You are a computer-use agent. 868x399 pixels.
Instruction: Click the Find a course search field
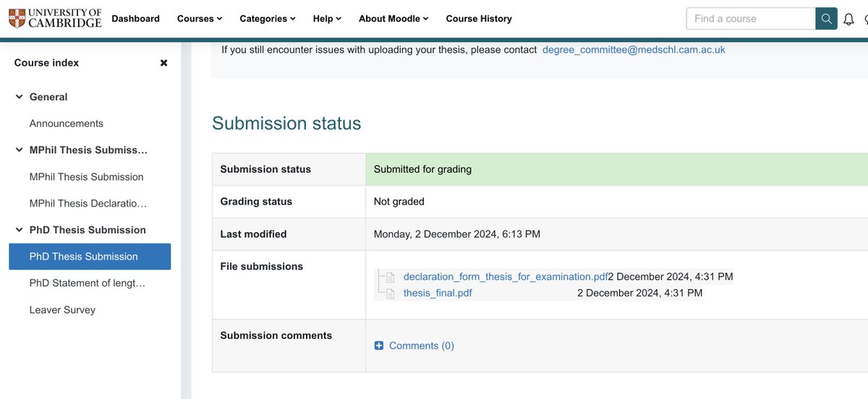click(751, 19)
